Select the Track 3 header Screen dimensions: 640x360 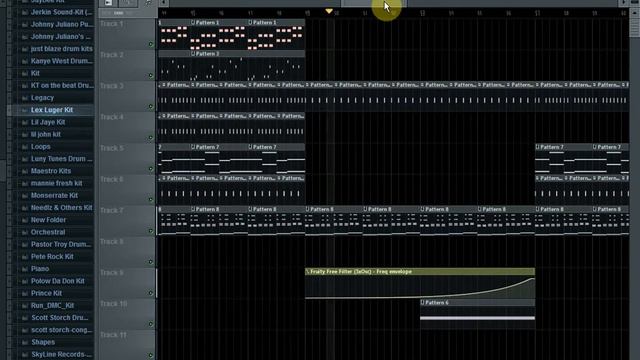(127, 96)
